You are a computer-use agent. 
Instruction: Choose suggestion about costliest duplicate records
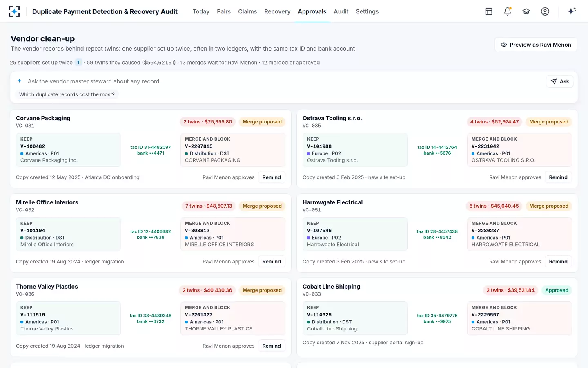pyautogui.click(x=67, y=94)
